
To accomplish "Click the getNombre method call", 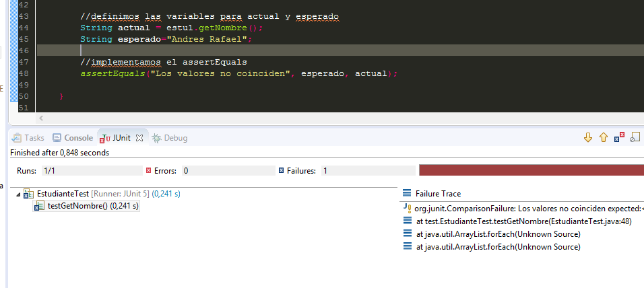I will pos(222,28).
